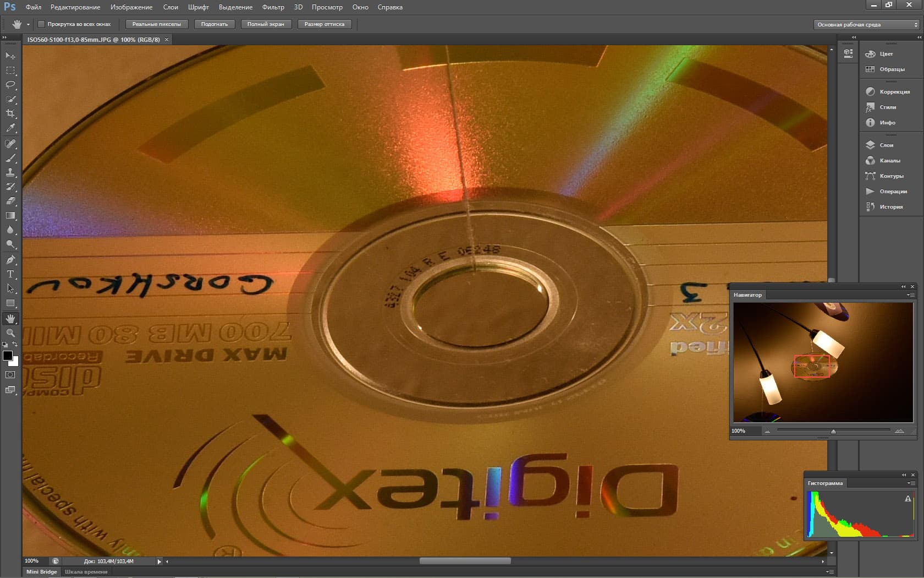Viewport: 924px width, 578px height.
Task: Open the Изображение menu
Action: [131, 7]
